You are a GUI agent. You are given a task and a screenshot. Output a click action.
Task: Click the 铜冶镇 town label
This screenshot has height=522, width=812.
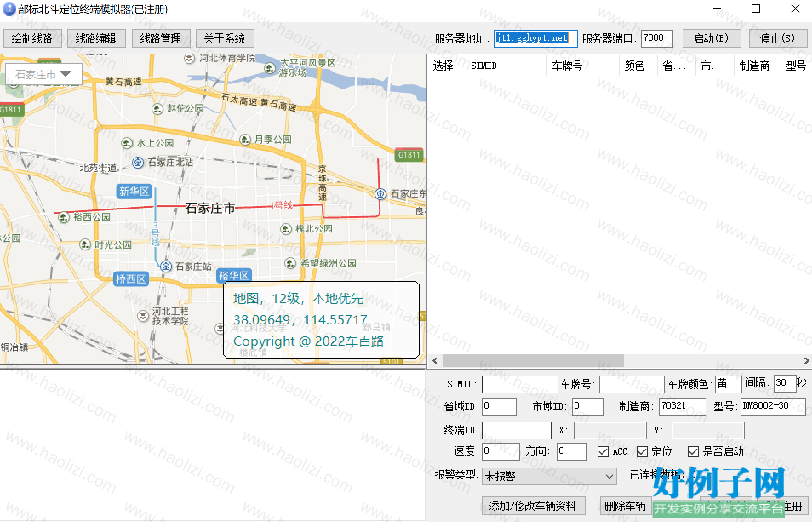click(14, 347)
